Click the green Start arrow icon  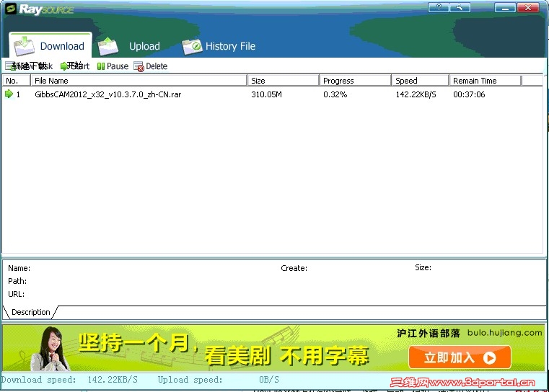click(63, 66)
